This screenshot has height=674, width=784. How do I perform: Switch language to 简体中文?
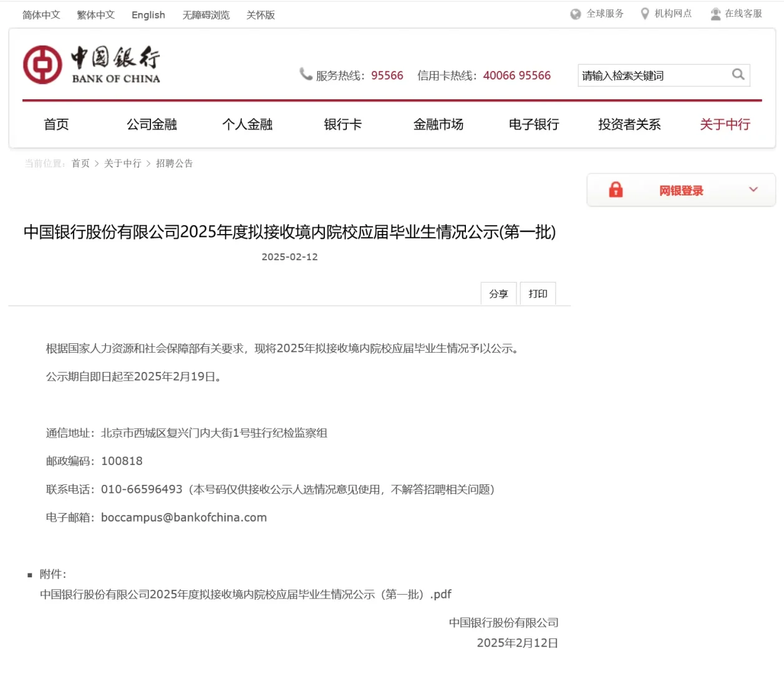click(x=41, y=15)
